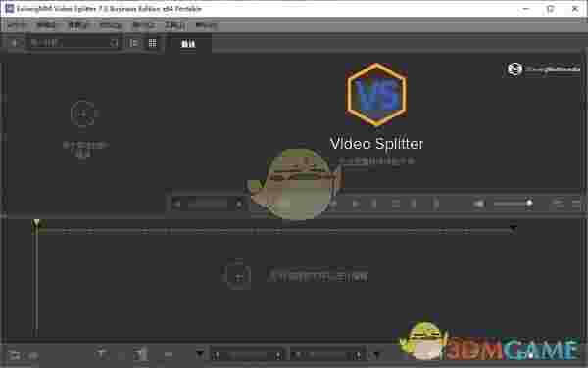Image resolution: width=588 pixels, height=368 pixels.
Task: Click the back arrow button left of search field
Action: (x=16, y=43)
